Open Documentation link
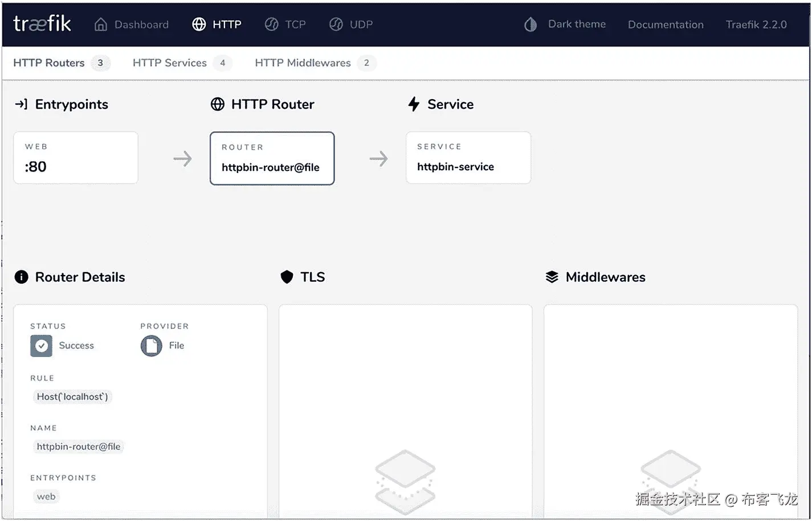The height and width of the screenshot is (521, 812). [x=666, y=24]
